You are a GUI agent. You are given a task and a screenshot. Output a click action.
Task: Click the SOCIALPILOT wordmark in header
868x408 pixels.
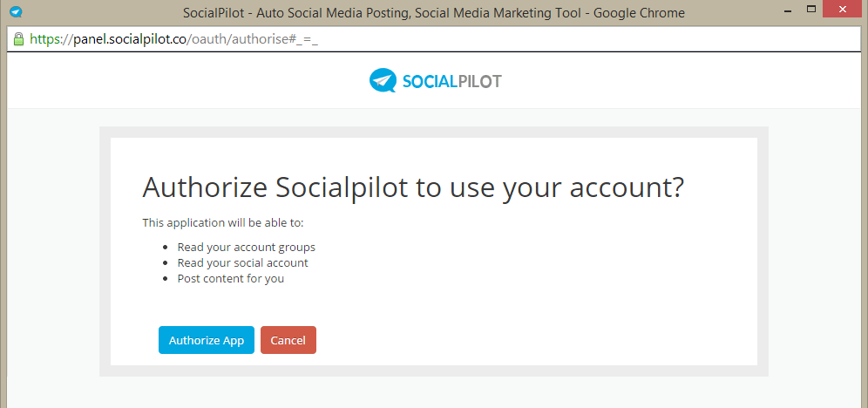click(x=451, y=81)
